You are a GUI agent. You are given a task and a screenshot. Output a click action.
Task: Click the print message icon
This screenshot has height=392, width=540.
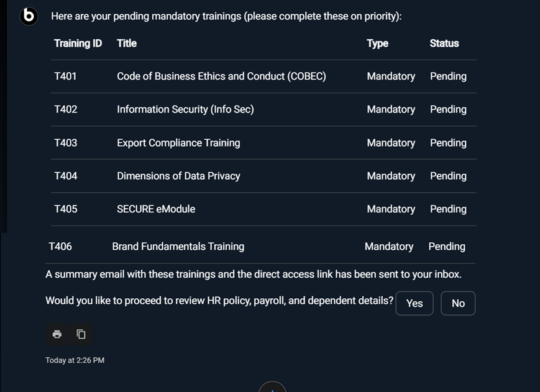(x=57, y=334)
